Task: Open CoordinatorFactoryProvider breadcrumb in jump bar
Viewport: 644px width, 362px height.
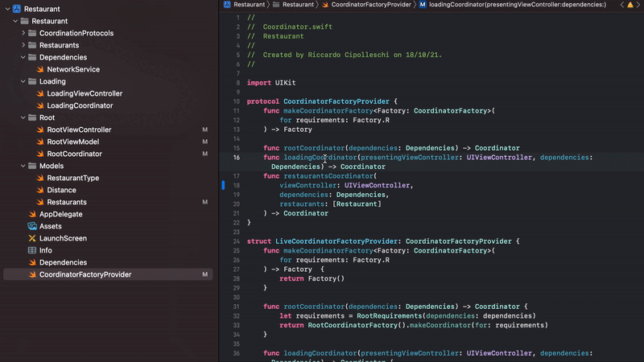Action: point(366,5)
